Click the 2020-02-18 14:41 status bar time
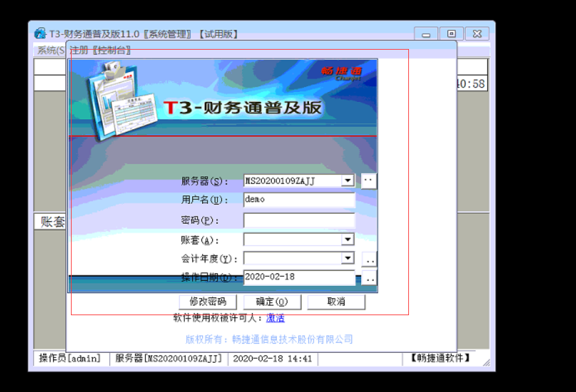This screenshot has width=576, height=392. [x=272, y=359]
